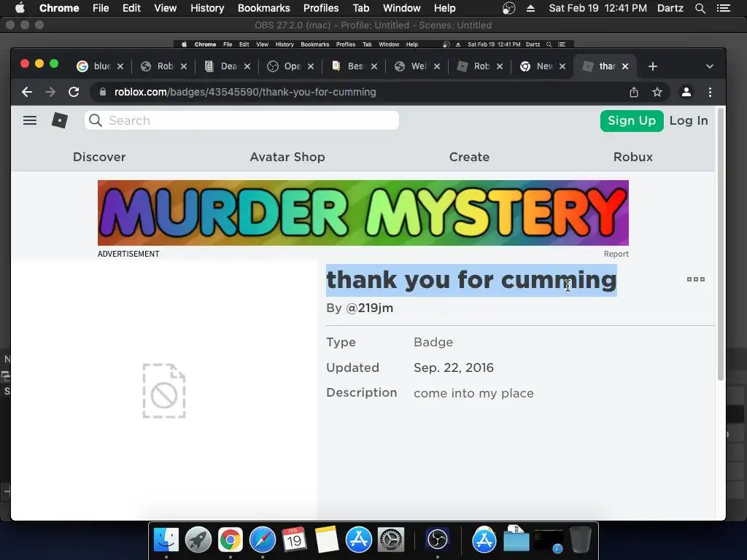Open the Apple menu
The width and height of the screenshot is (747, 560).
pyautogui.click(x=20, y=8)
